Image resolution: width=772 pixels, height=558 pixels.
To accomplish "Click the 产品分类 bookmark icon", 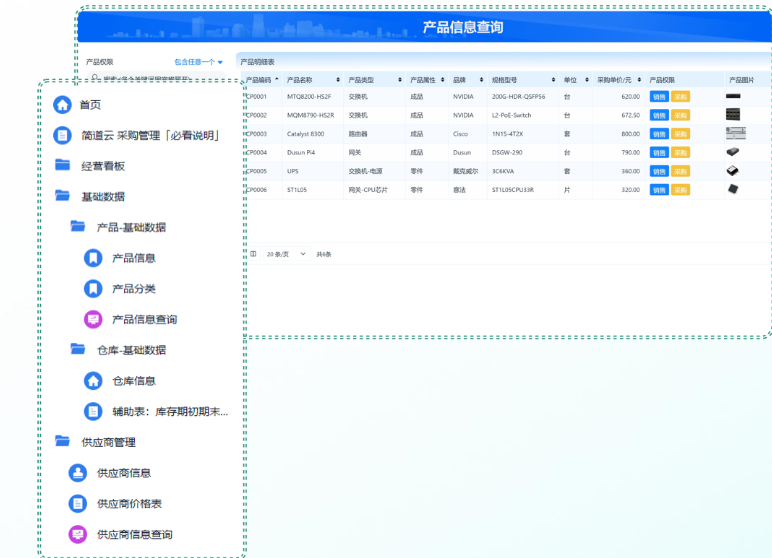I will [x=93, y=289].
